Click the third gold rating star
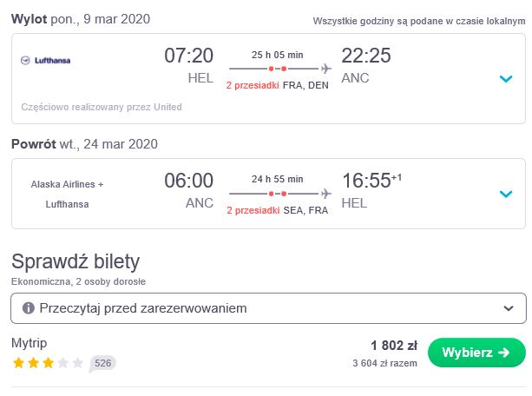This screenshot has height=396, width=532. [49, 363]
